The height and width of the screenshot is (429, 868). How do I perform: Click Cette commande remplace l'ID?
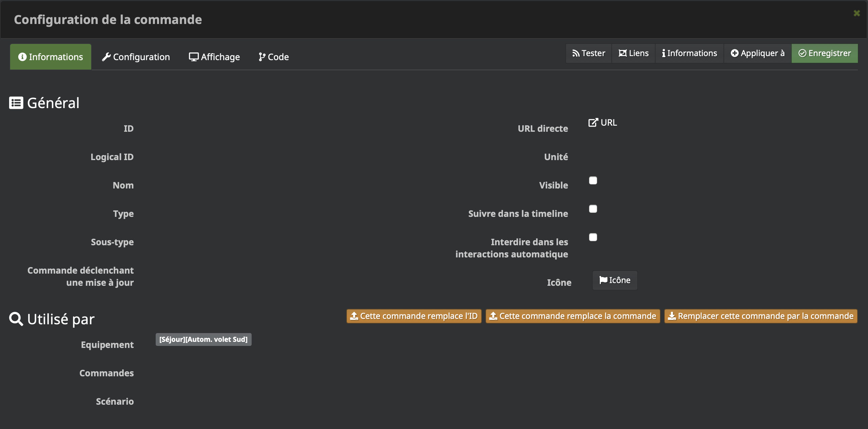pyautogui.click(x=414, y=316)
